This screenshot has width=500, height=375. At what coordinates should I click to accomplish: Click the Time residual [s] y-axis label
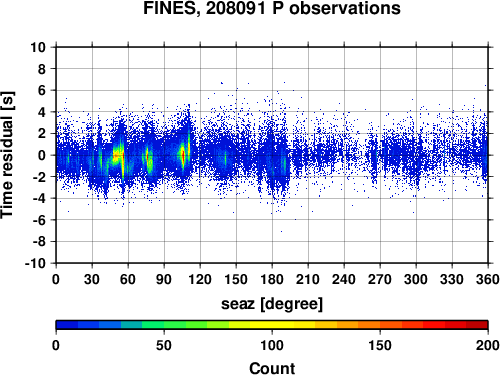tap(7, 155)
